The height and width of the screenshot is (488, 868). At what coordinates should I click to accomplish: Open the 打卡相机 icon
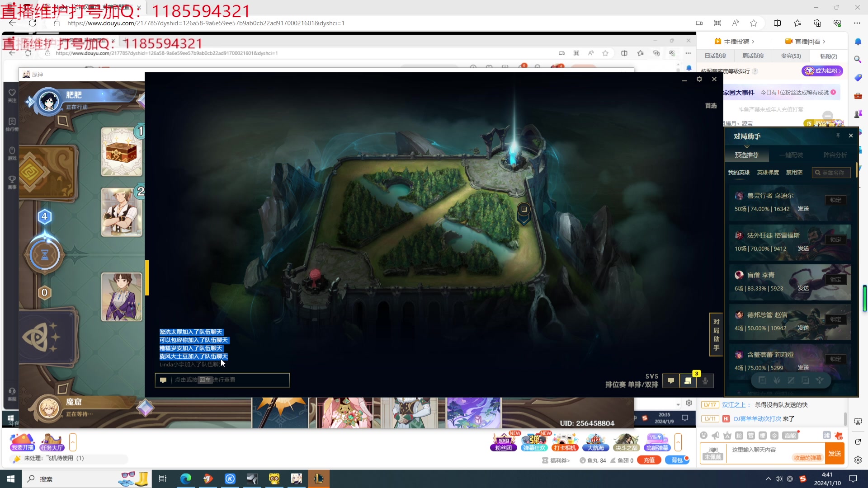tap(565, 441)
